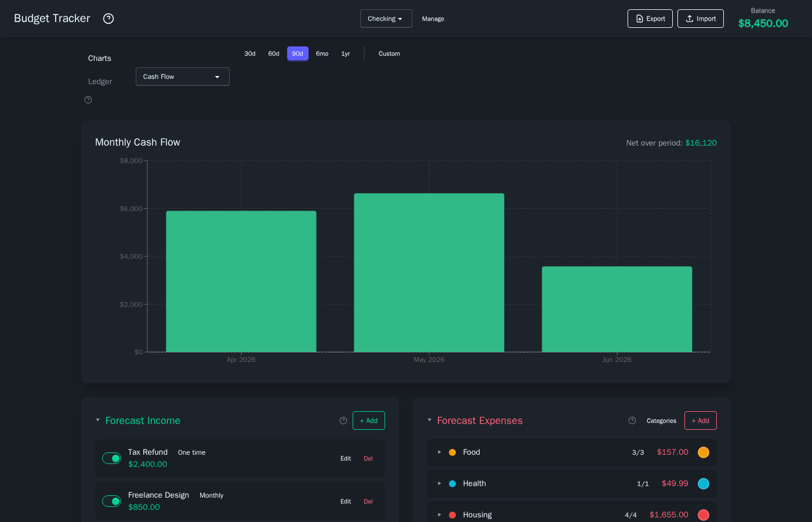
Task: Click the orange Food category dot
Action: 452,452
